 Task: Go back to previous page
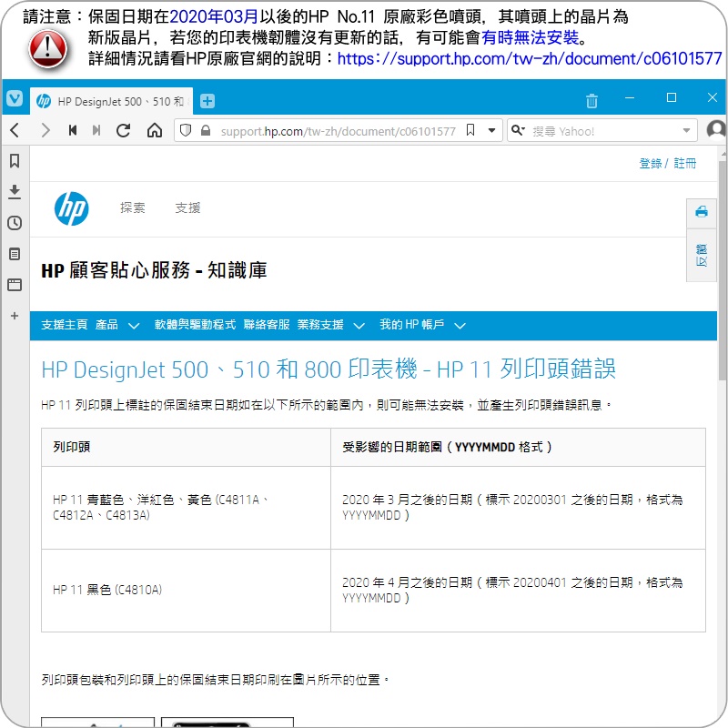[x=15, y=130]
